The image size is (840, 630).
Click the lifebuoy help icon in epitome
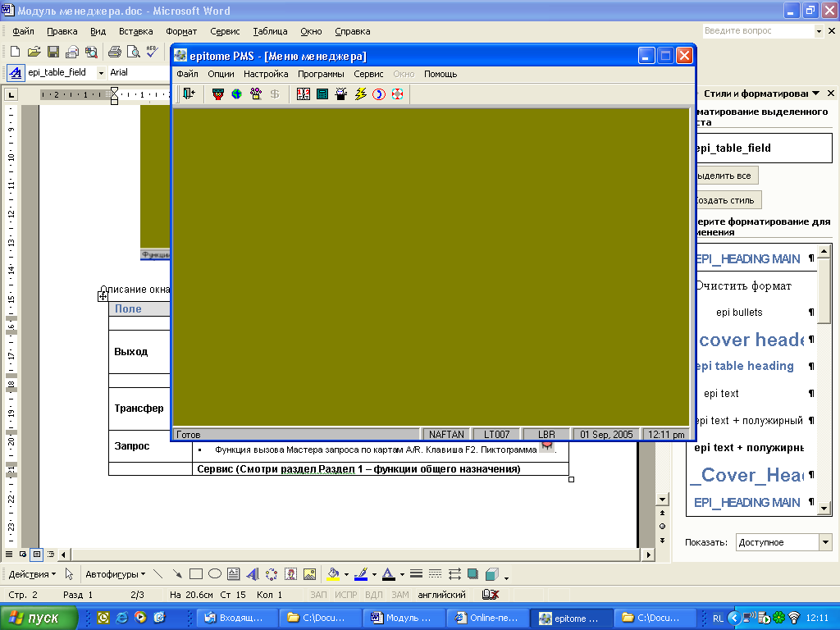(x=398, y=94)
